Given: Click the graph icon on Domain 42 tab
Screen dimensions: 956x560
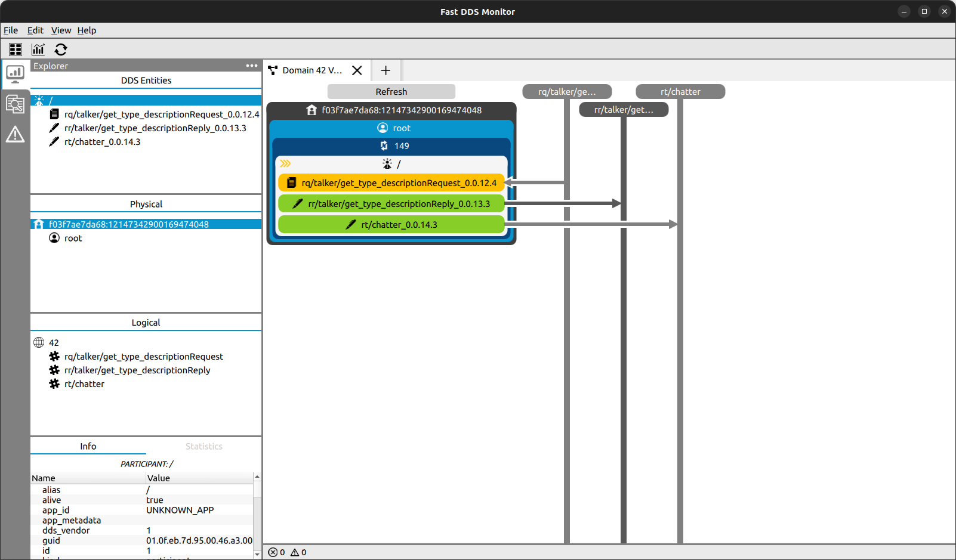Looking at the screenshot, I should click(273, 70).
